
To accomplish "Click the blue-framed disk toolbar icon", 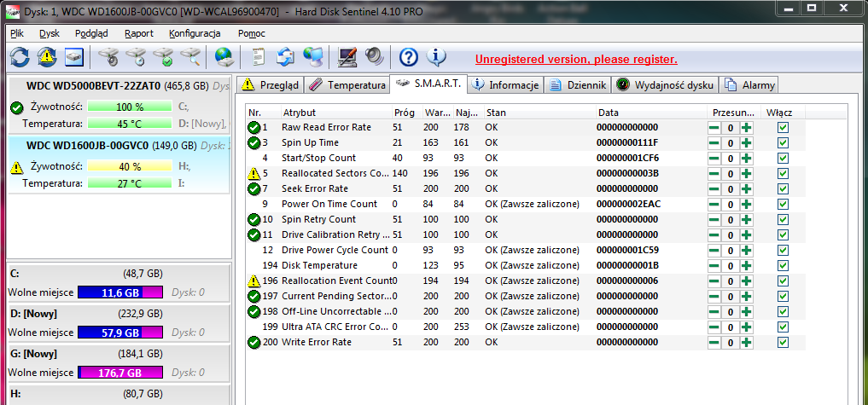I will point(73,56).
